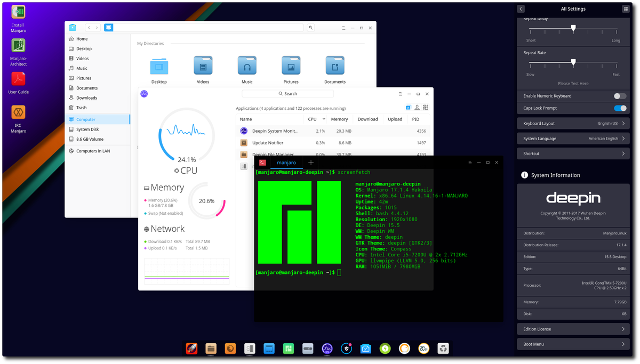The width and height of the screenshot is (640, 364).
Task: Click the file manager search magnifier icon
Action: [311, 27]
